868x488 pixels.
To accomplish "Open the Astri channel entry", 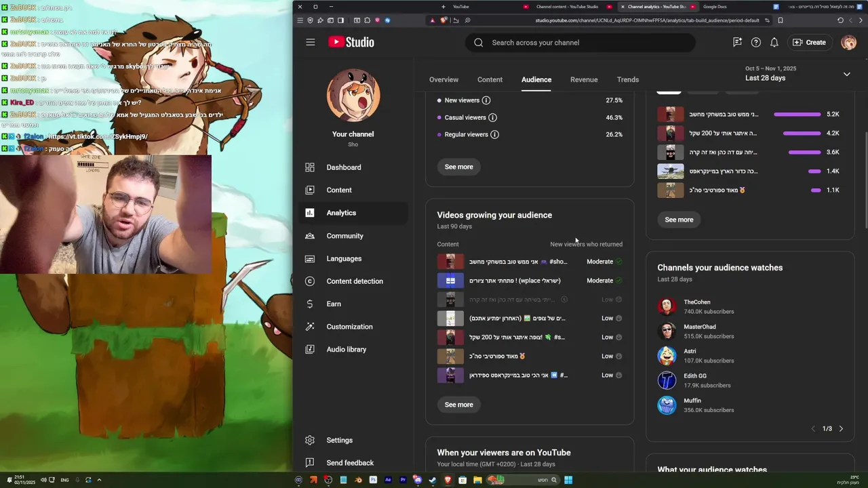I will [697, 356].
